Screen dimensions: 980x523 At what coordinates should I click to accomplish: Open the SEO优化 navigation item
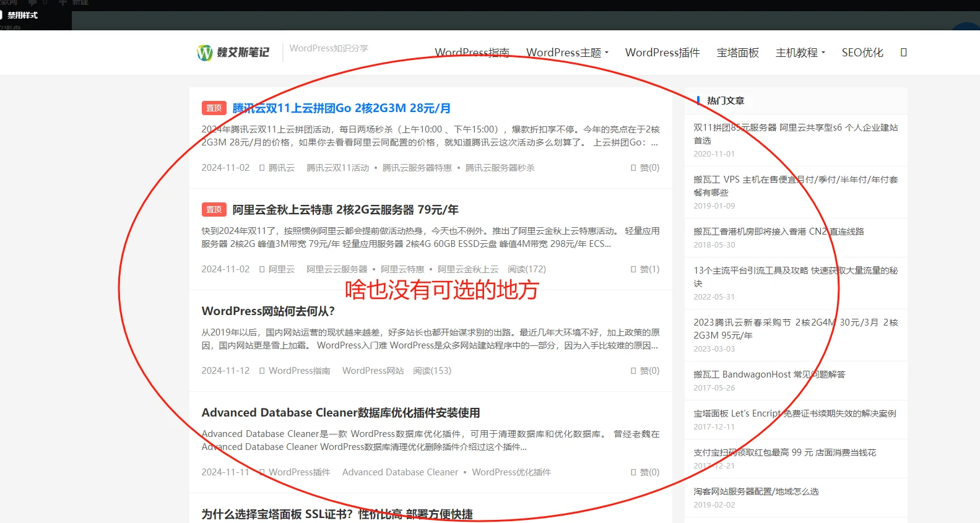click(x=862, y=53)
